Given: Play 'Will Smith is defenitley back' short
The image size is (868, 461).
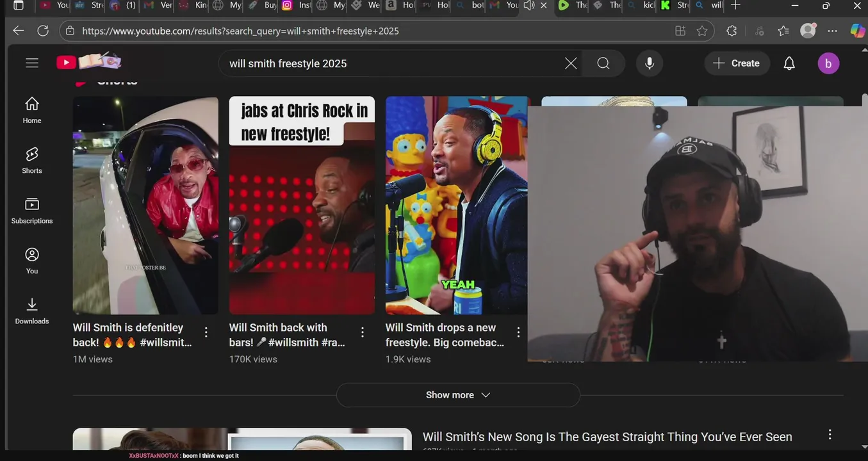Looking at the screenshot, I should 145,206.
